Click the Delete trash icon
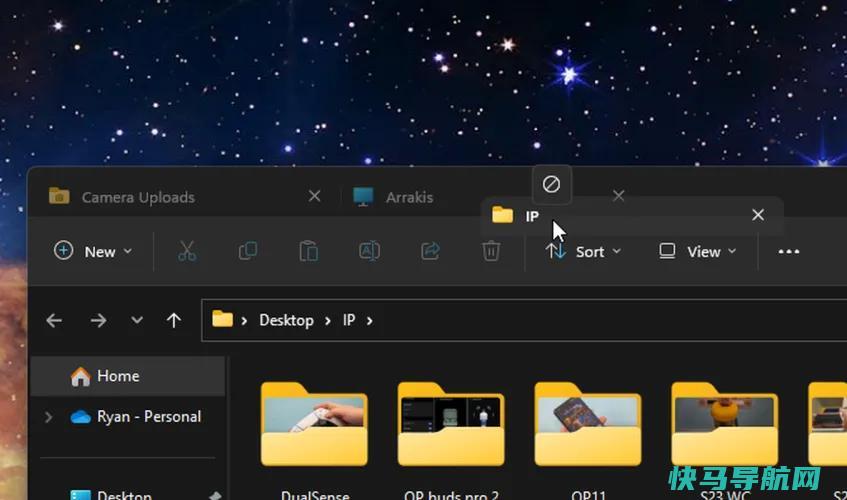Image resolution: width=847 pixels, height=500 pixels. (x=491, y=251)
